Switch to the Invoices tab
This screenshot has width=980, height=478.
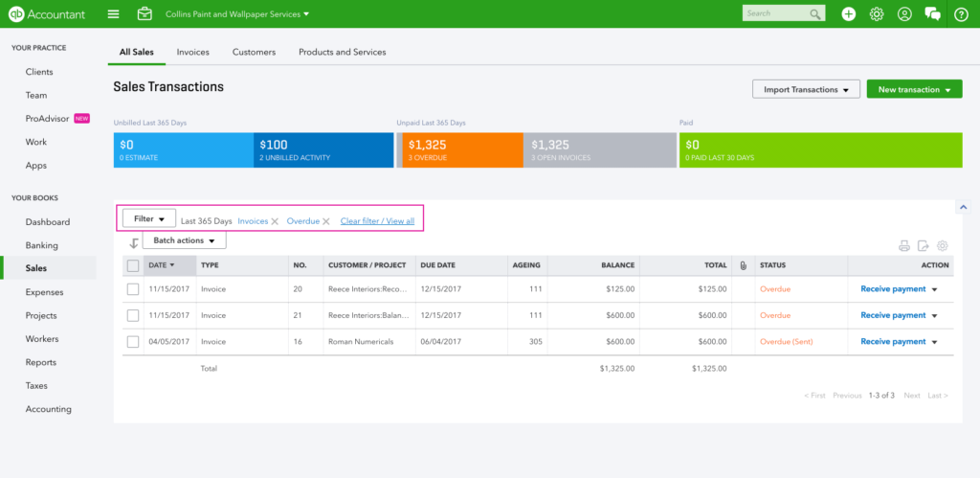[193, 52]
